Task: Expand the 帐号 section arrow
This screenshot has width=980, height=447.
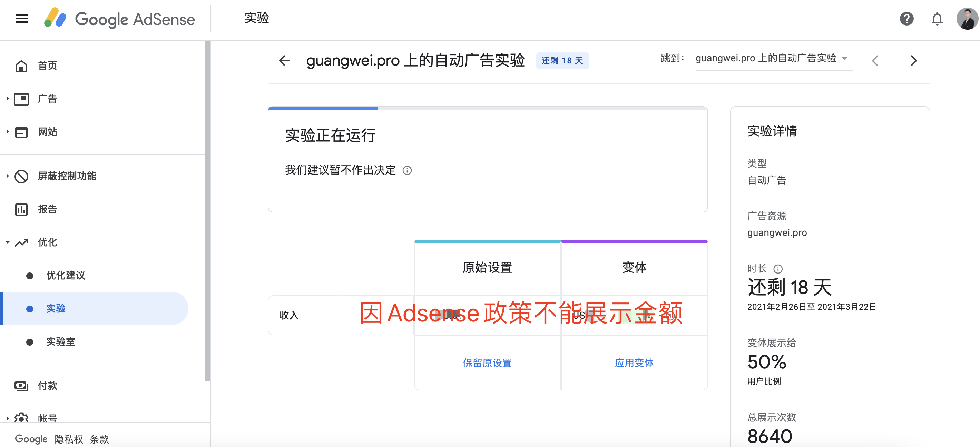Action: pos(7,418)
